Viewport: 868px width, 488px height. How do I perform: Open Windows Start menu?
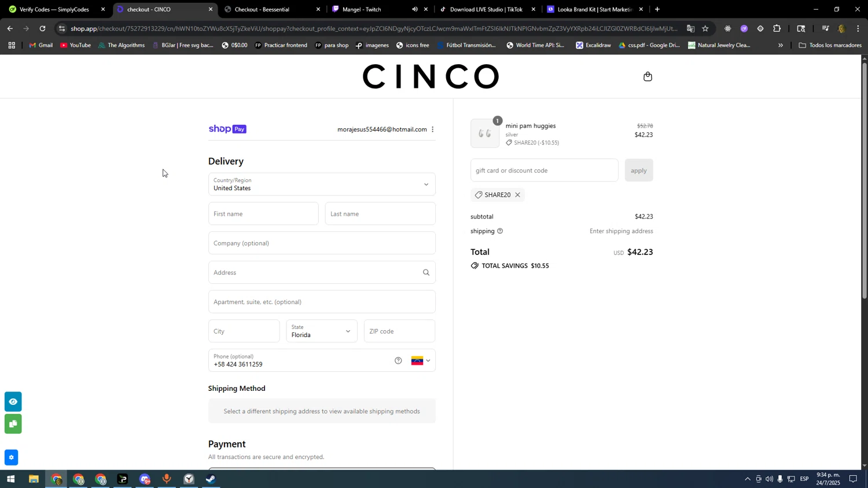point(10,479)
